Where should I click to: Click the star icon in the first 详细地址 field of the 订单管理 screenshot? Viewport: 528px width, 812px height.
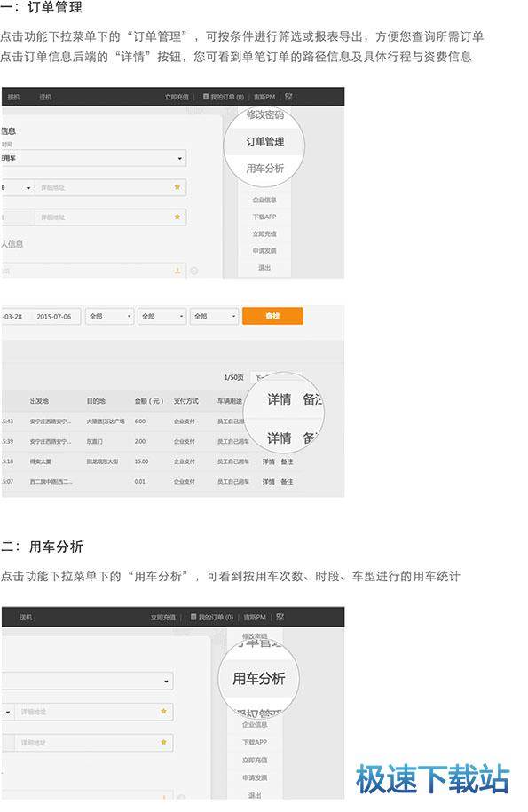click(177, 187)
